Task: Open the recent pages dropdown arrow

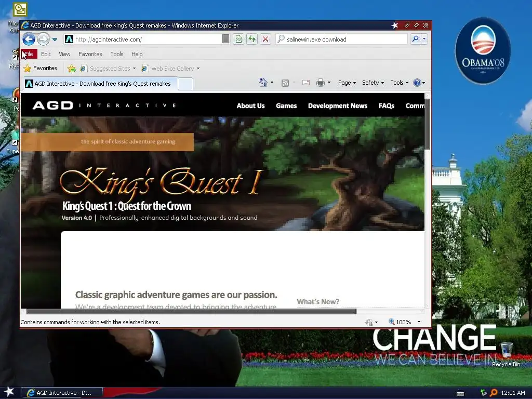Action: (x=55, y=39)
